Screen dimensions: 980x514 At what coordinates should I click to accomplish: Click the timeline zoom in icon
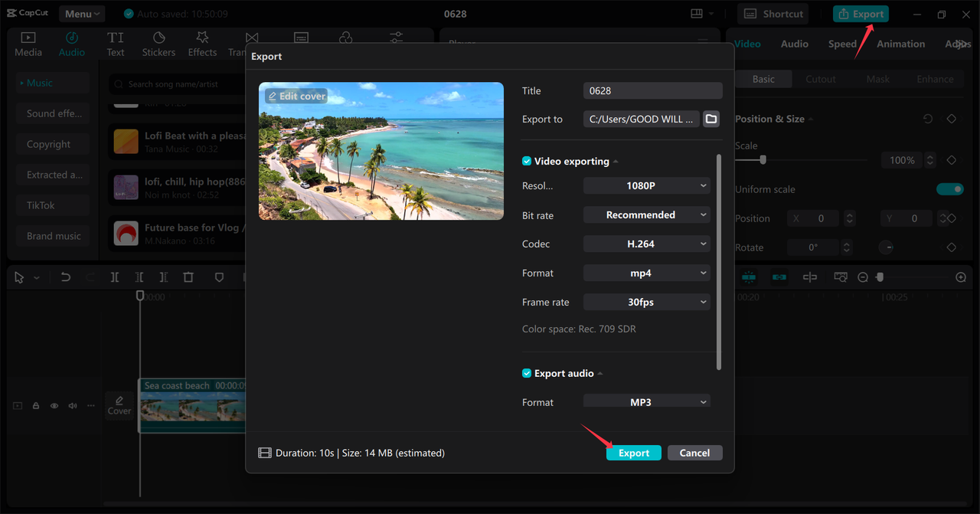pyautogui.click(x=961, y=277)
